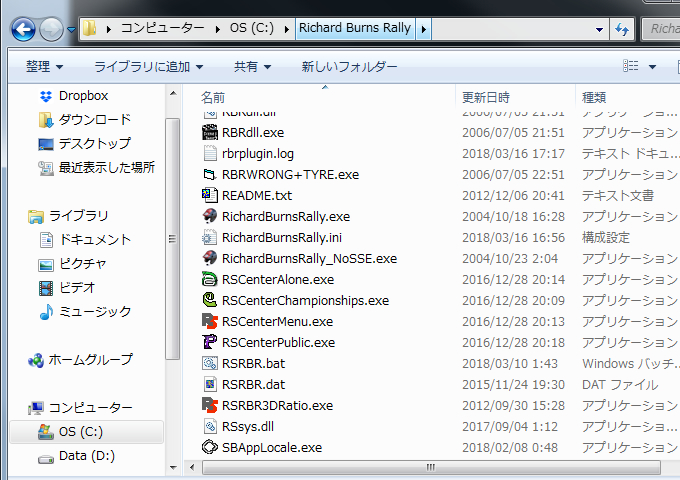Click the ドキュメント library icon
680x480 pixels.
(x=46, y=240)
